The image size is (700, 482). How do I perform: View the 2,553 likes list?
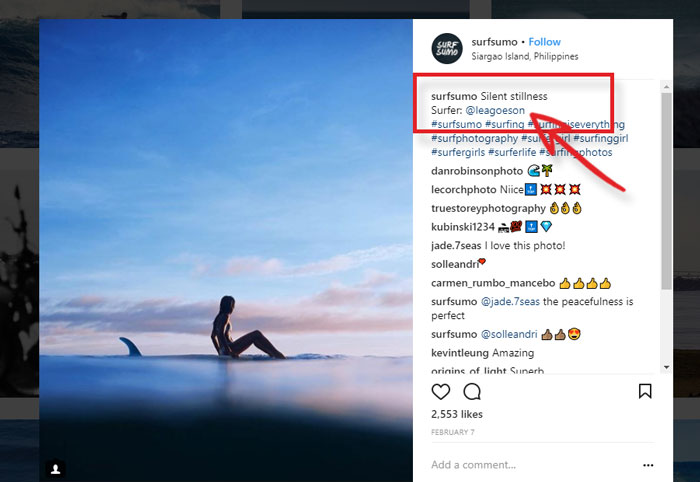pyautogui.click(x=457, y=414)
